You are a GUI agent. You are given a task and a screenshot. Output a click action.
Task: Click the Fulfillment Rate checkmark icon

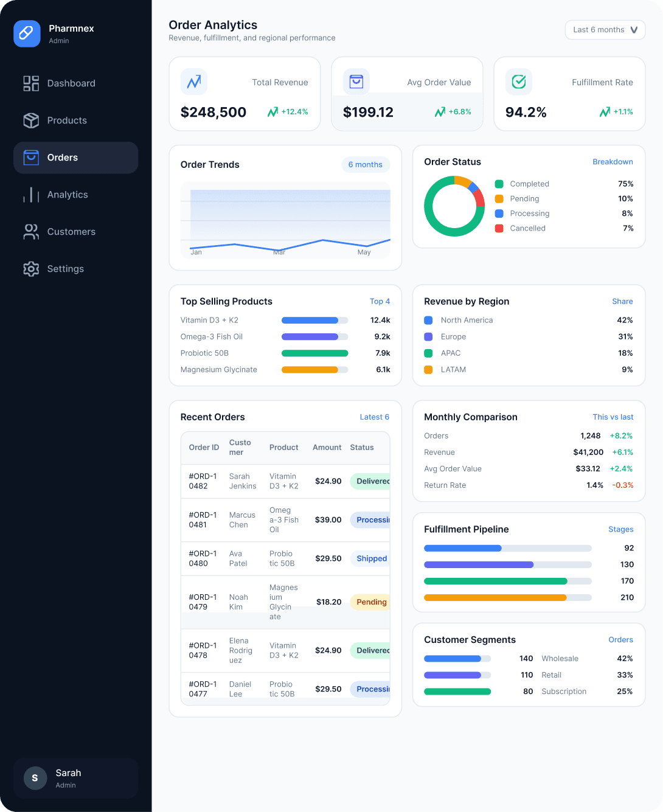coord(519,82)
